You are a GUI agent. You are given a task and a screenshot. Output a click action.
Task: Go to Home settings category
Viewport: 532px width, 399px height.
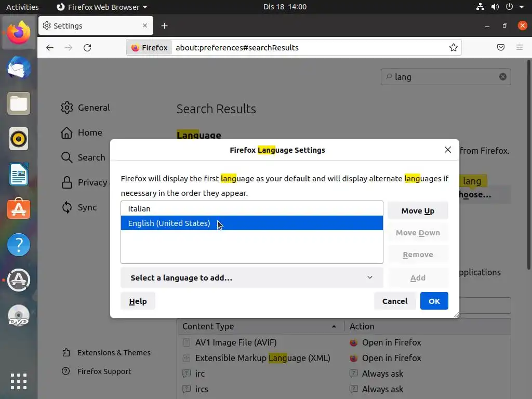(82, 132)
